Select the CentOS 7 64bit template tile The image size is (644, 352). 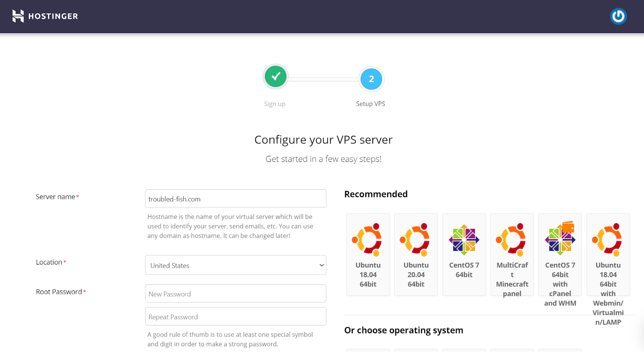(x=464, y=255)
